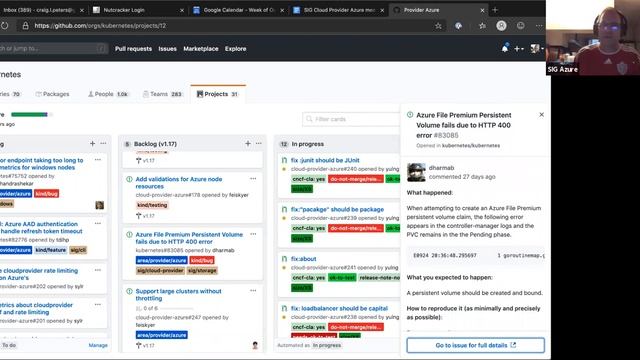Open the fix:about card link

(x=303, y=259)
